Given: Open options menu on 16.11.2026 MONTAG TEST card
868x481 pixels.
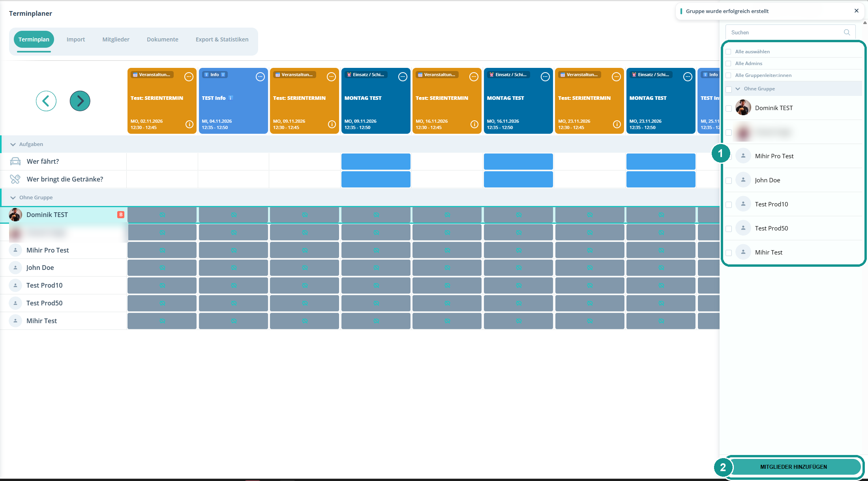Looking at the screenshot, I should 545,77.
